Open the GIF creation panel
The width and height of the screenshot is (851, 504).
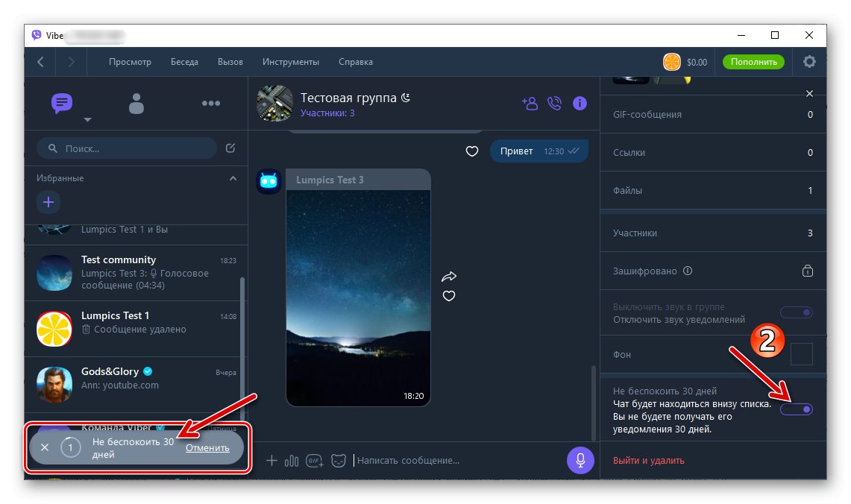point(314,460)
